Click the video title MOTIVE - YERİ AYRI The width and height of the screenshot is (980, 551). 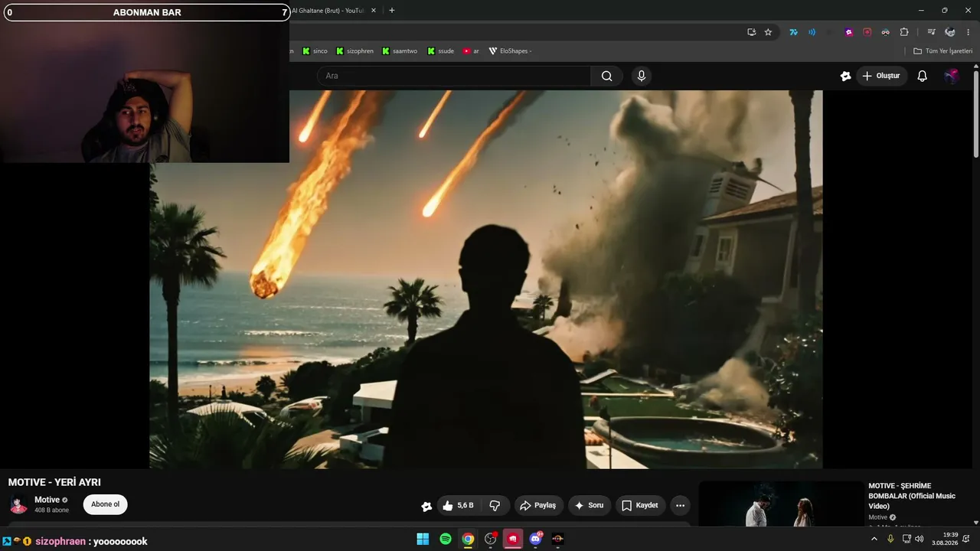pyautogui.click(x=54, y=482)
